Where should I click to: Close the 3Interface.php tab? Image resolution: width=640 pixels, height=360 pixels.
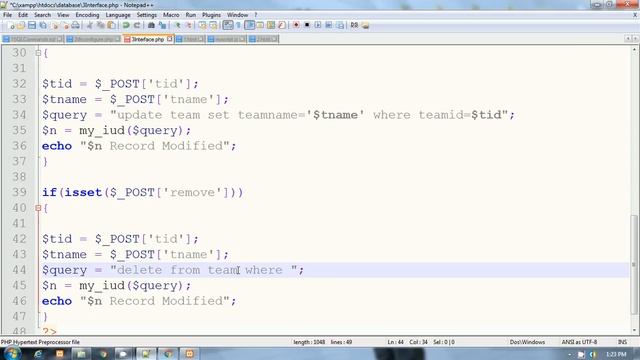pyautogui.click(x=169, y=39)
